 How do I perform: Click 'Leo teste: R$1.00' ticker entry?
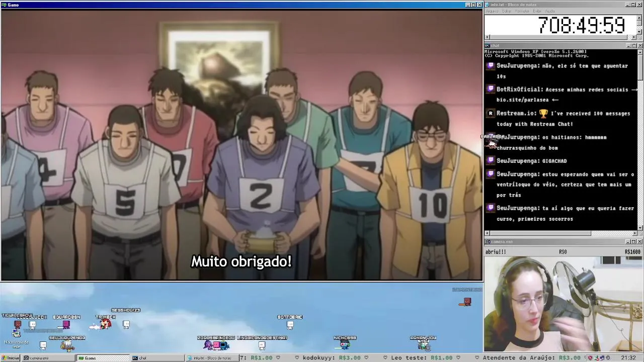pos(422,358)
